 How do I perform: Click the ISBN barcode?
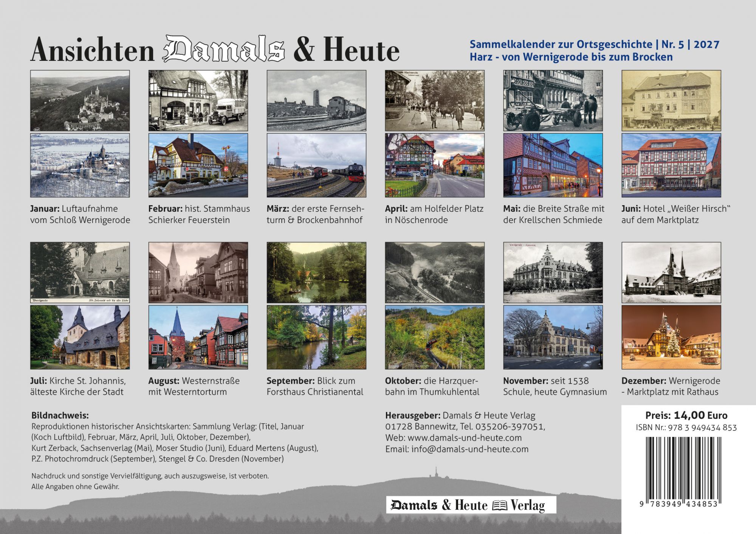coord(683,467)
